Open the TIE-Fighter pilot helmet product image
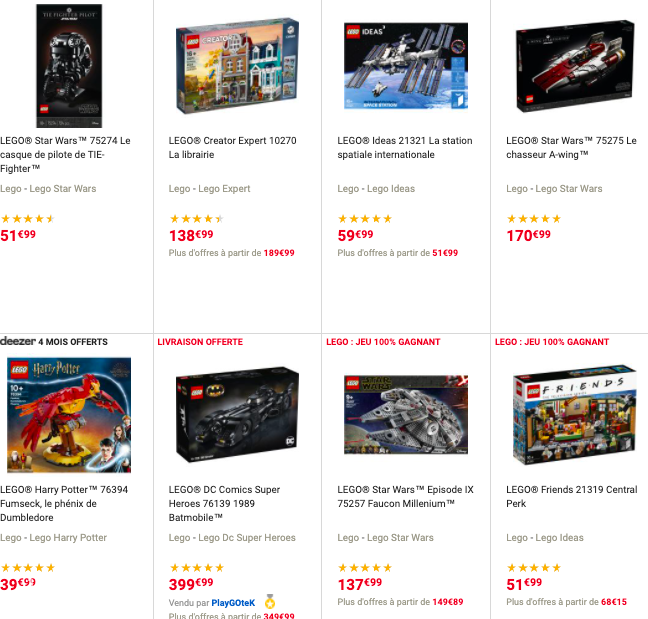Image resolution: width=648 pixels, height=619 pixels. pyautogui.click(x=69, y=66)
